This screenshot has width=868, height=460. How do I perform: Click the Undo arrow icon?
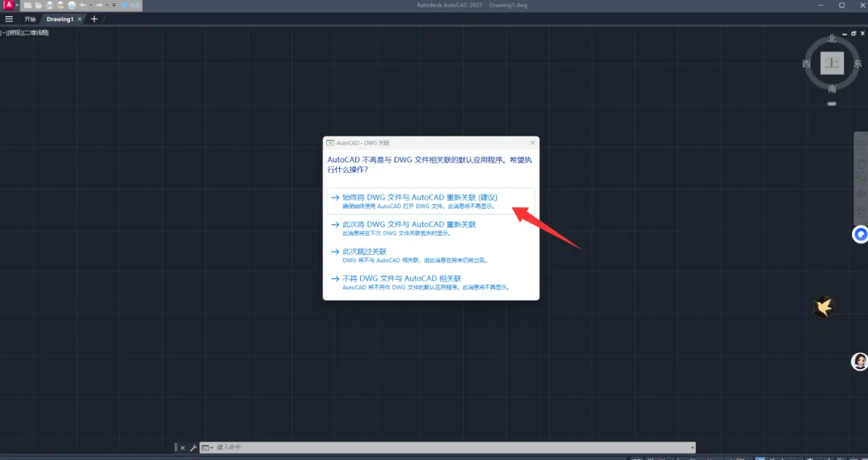83,5
